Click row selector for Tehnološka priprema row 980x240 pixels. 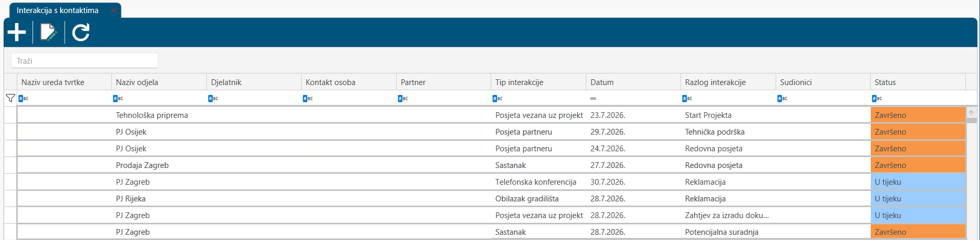pyautogui.click(x=10, y=115)
